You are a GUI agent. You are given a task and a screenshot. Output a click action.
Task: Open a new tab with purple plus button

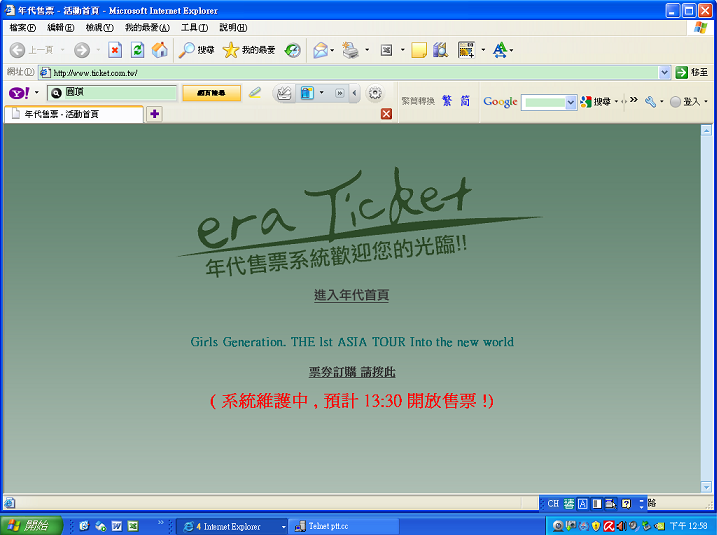click(155, 114)
